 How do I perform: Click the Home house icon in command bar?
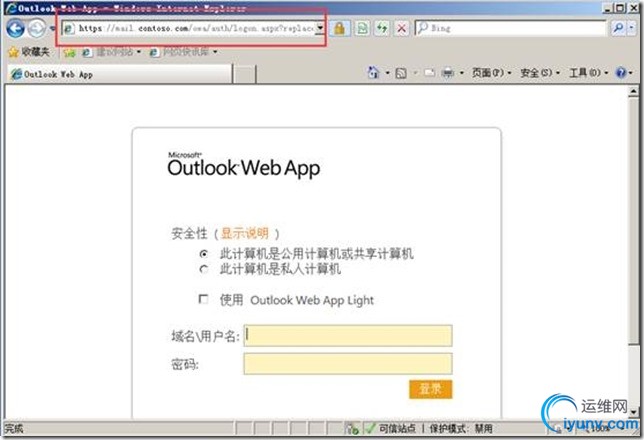click(x=373, y=73)
